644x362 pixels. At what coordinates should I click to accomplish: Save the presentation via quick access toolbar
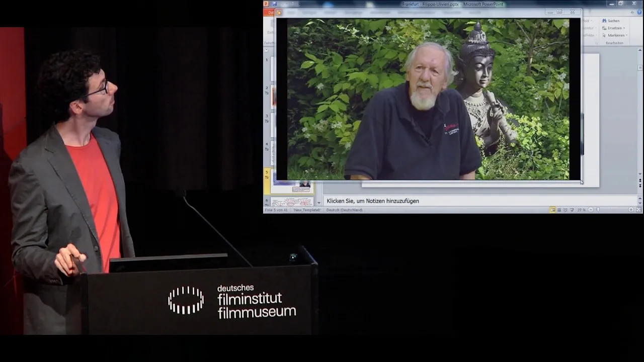click(x=274, y=4)
